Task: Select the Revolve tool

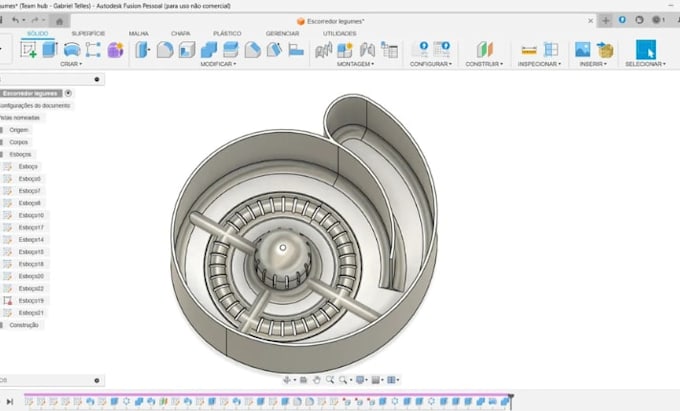Action: (x=72, y=49)
